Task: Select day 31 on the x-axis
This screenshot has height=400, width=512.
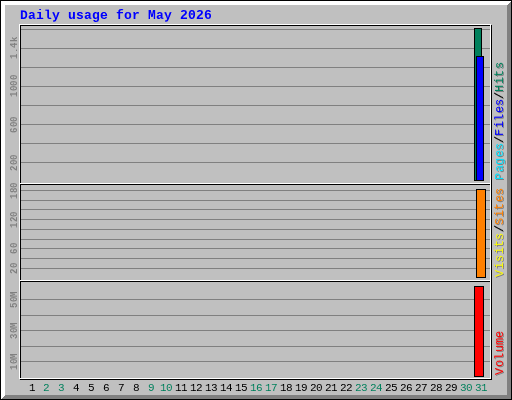Action: tap(481, 388)
